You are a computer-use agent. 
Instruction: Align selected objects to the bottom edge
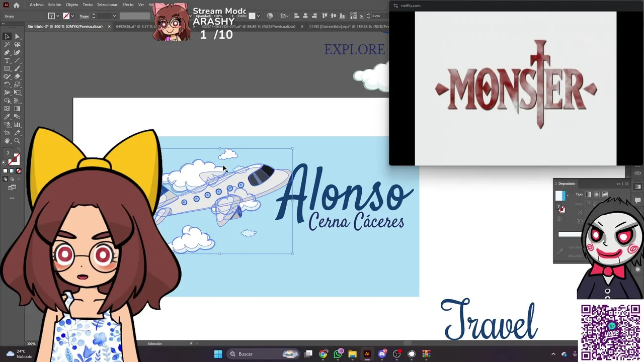342,16
